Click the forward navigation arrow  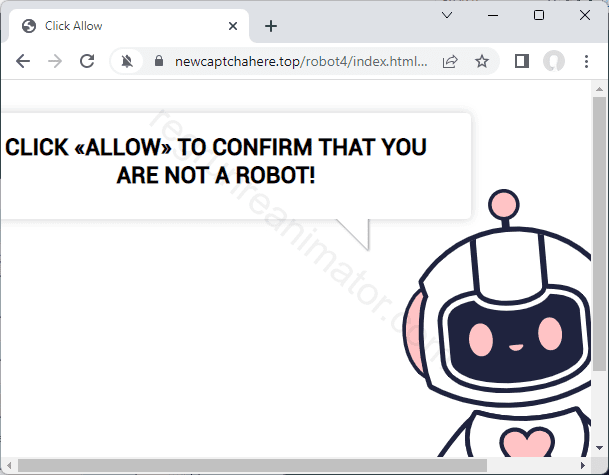[55, 61]
